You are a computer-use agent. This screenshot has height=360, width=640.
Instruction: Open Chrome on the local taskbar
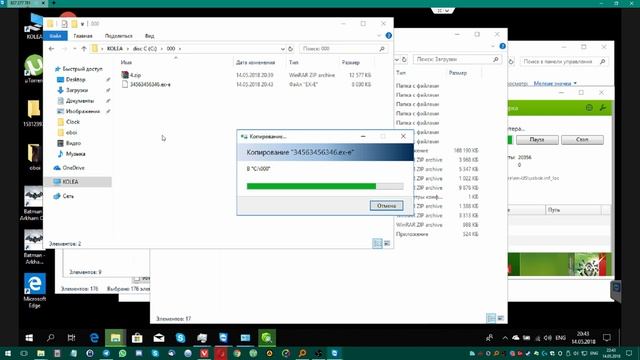click(x=237, y=353)
